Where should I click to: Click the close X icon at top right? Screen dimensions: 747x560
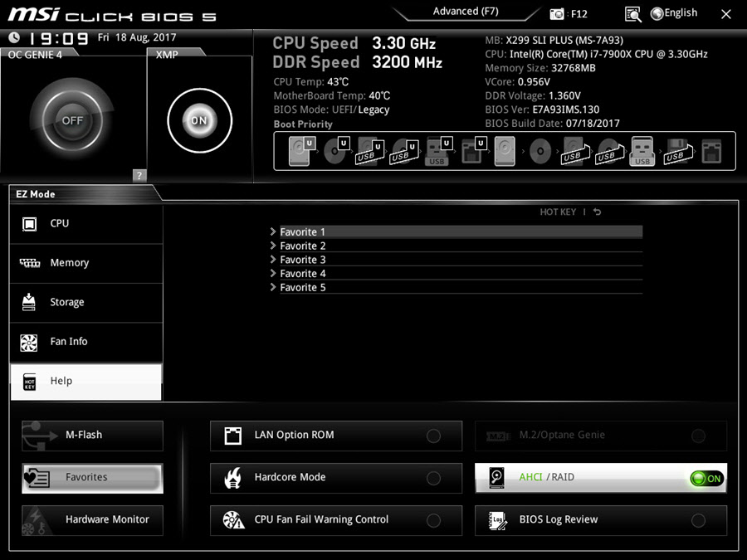click(726, 14)
